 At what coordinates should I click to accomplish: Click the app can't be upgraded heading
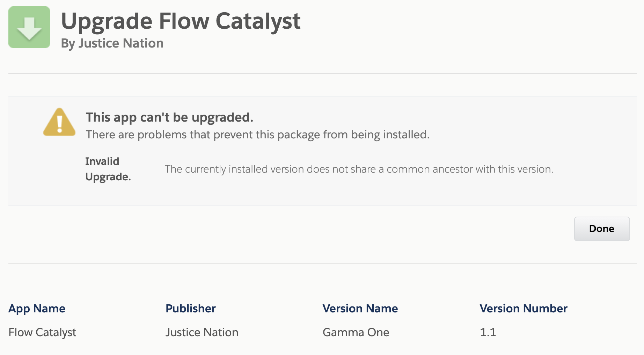169,117
